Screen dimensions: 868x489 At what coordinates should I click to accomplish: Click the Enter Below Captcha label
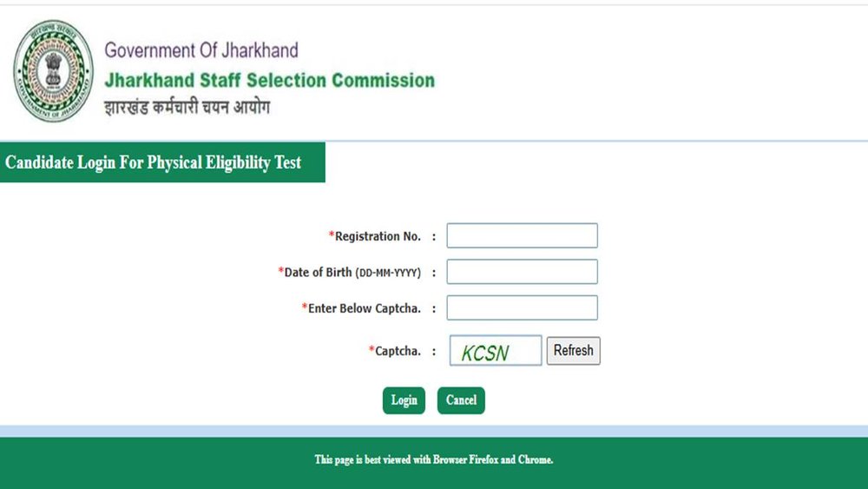point(365,308)
